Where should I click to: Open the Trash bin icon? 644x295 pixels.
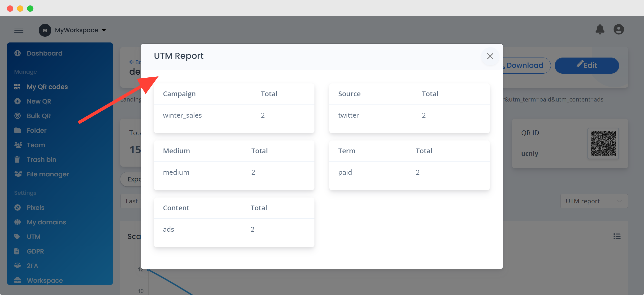[x=17, y=159]
